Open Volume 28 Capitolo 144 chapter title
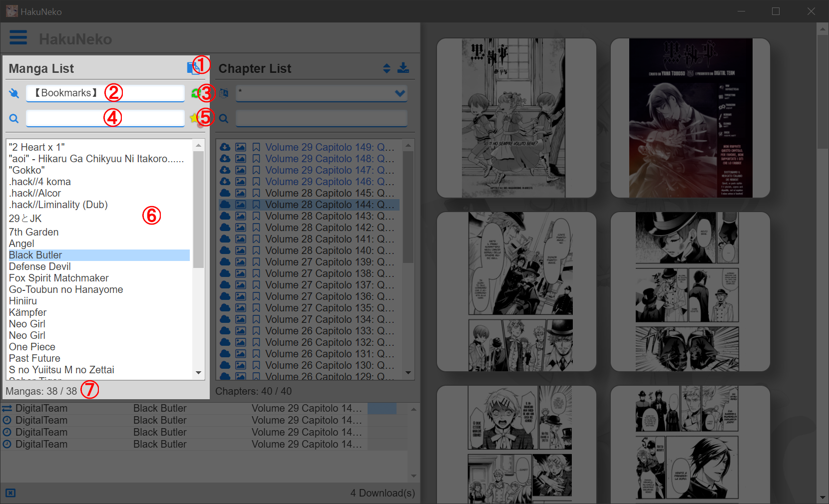This screenshot has height=504, width=829. 330,205
